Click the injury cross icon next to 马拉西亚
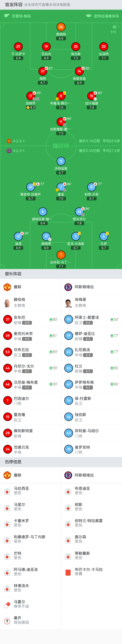The width and height of the screenshot is (122, 644). [7, 491]
